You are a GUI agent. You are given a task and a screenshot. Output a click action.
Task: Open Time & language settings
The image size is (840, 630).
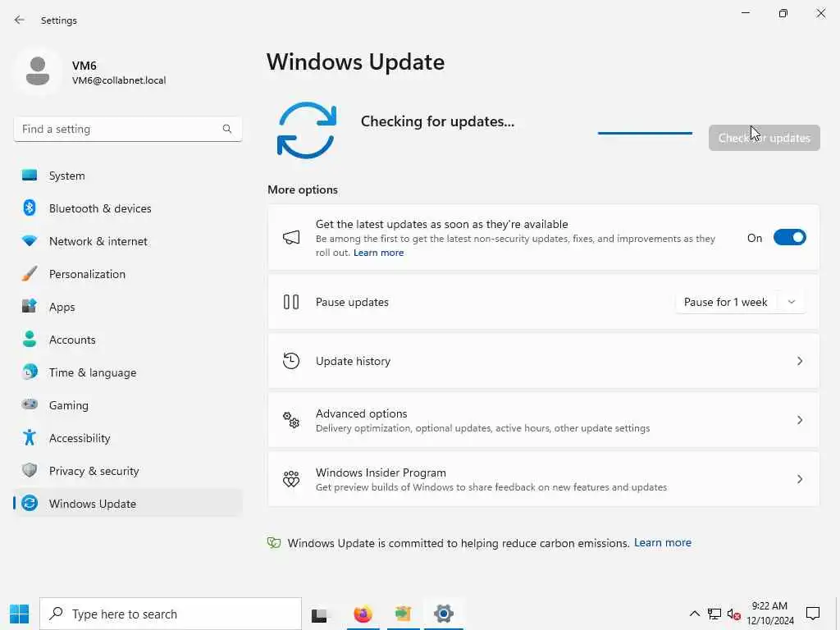[x=127, y=372]
